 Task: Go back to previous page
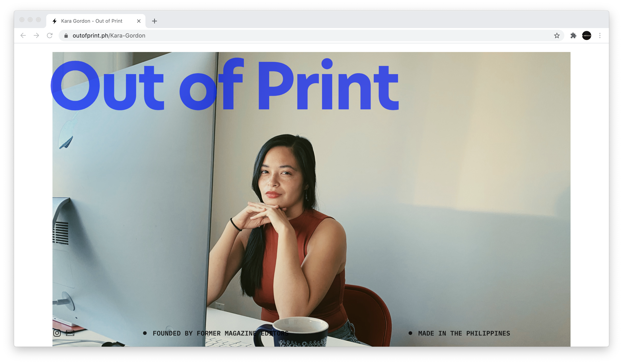pyautogui.click(x=23, y=35)
